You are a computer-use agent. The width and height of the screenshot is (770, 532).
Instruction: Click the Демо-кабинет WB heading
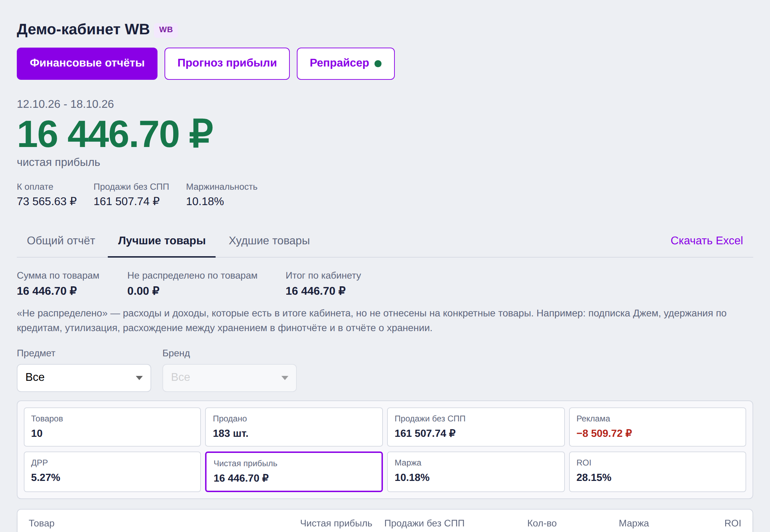[83, 29]
